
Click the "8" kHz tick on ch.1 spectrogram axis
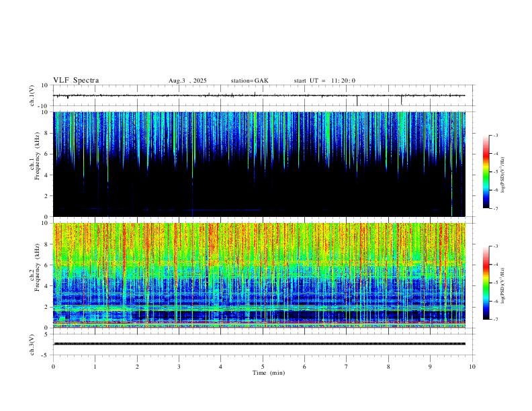[46, 133]
